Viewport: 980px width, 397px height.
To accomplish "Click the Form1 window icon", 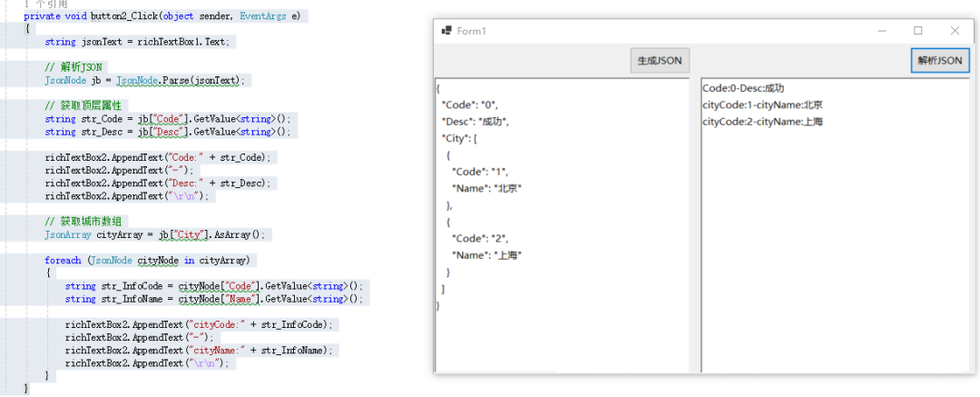I will click(x=446, y=31).
